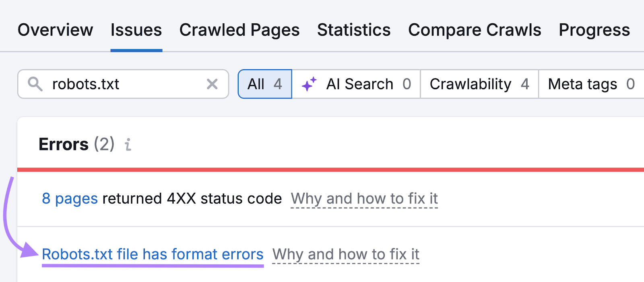Click Why and how to fix robots.txt errors
The width and height of the screenshot is (644, 282).
coord(345,254)
